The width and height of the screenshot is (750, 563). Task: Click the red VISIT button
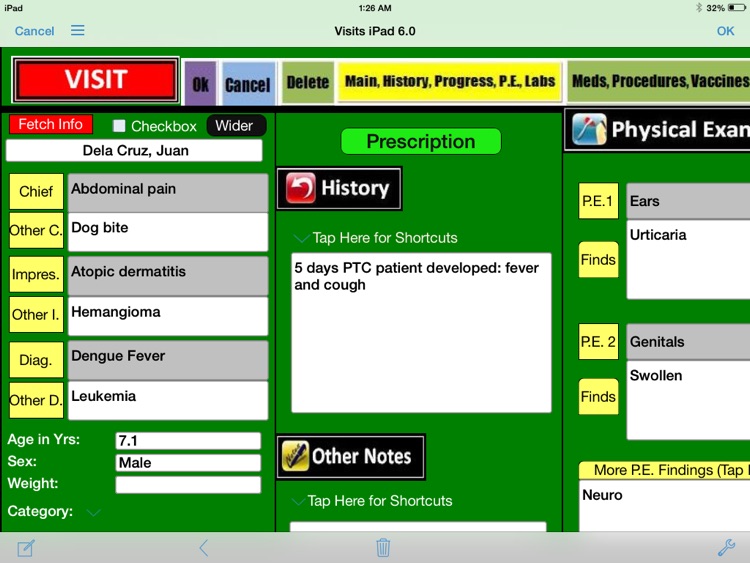click(x=96, y=80)
